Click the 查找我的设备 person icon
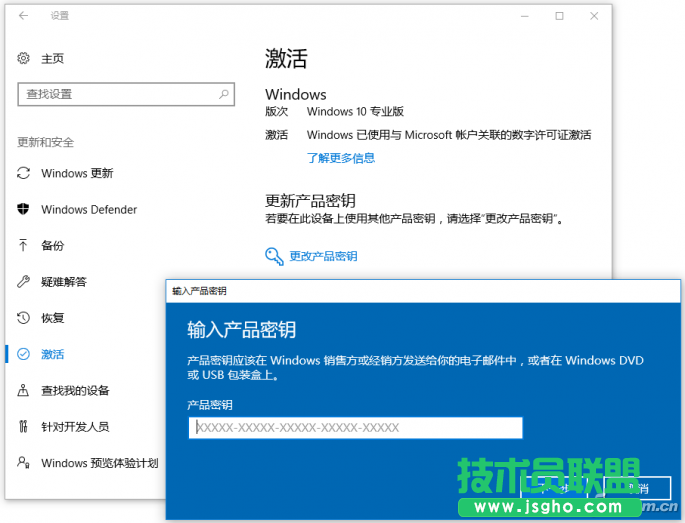The height and width of the screenshot is (523, 685). (23, 390)
